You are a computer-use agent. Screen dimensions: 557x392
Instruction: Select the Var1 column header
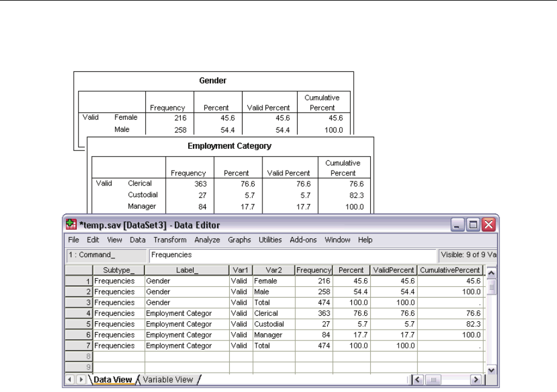coord(241,270)
